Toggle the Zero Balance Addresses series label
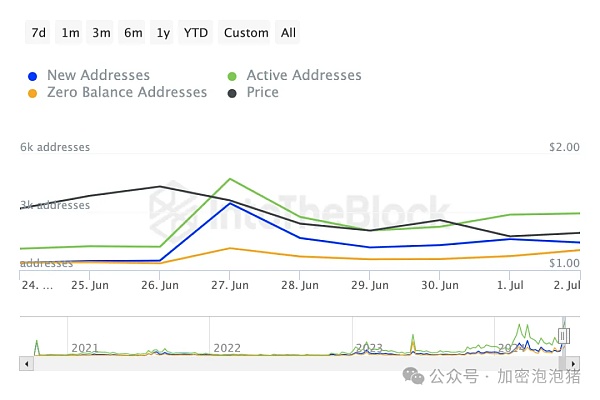This screenshot has width=600, height=400. (127, 92)
